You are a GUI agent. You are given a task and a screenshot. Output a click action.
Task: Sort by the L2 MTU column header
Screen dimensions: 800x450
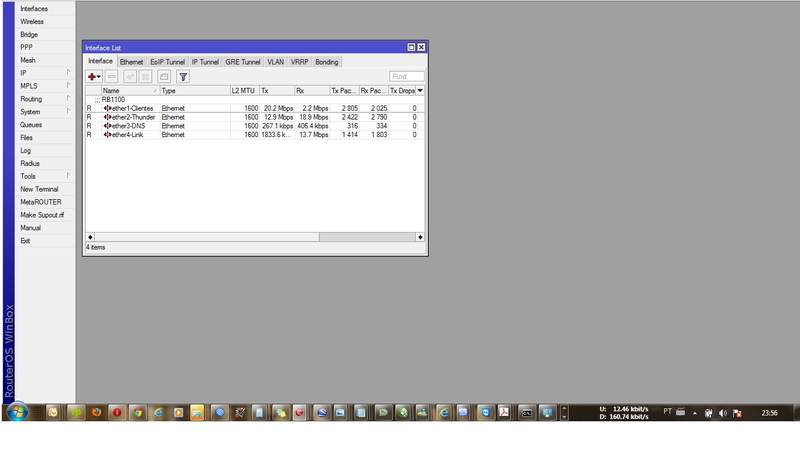click(x=245, y=90)
